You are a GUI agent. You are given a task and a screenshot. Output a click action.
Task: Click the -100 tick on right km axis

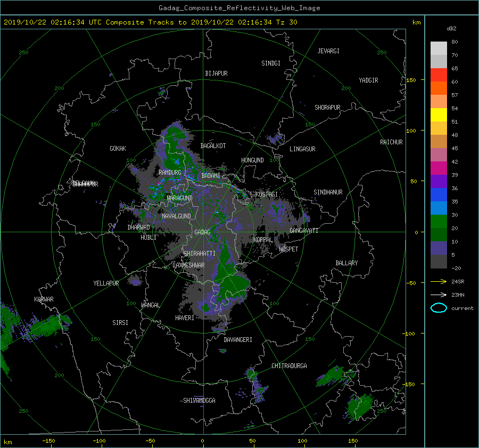coord(410,333)
